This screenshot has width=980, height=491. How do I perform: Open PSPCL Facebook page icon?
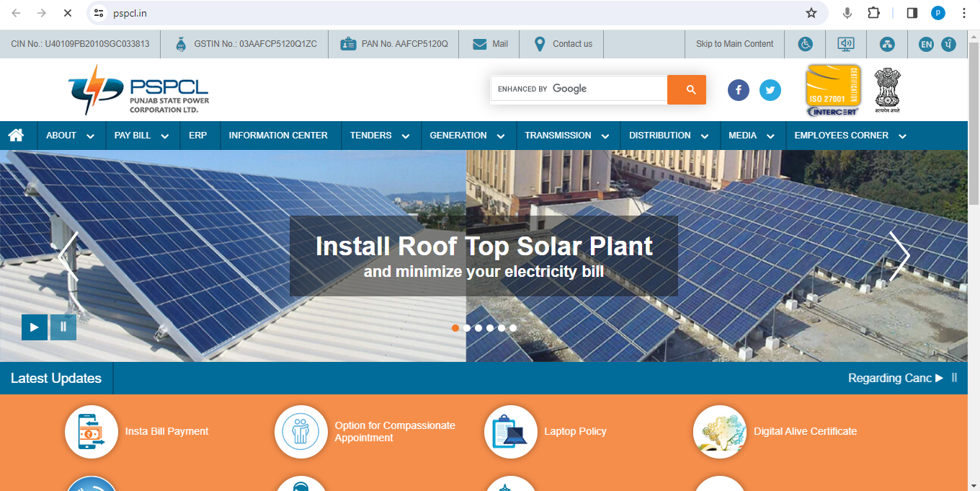(x=739, y=90)
